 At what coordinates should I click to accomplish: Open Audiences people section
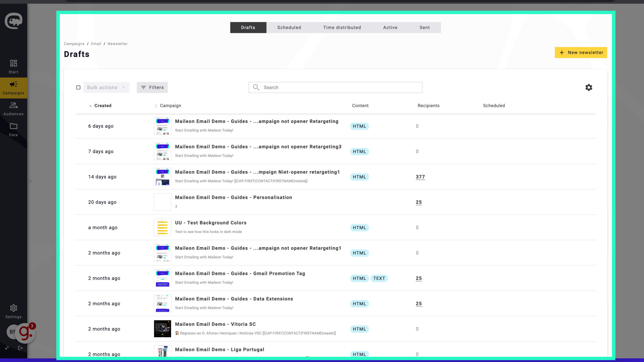tap(13, 109)
